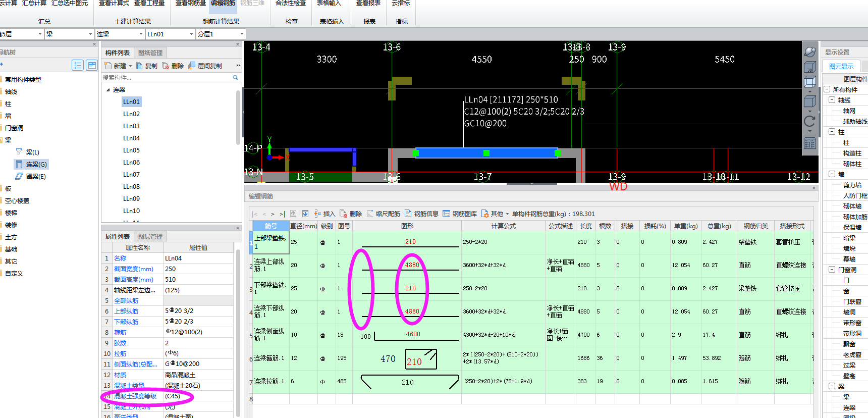Click the search magnifier in component search
Screen dimensions: 868x418
point(235,78)
